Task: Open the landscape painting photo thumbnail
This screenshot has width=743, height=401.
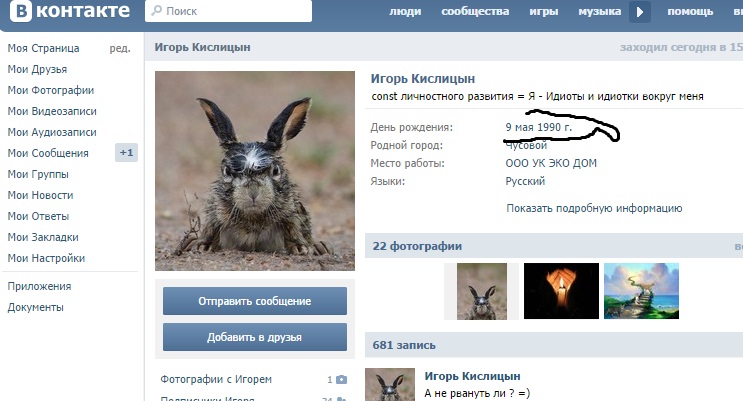Action: pyautogui.click(x=641, y=291)
